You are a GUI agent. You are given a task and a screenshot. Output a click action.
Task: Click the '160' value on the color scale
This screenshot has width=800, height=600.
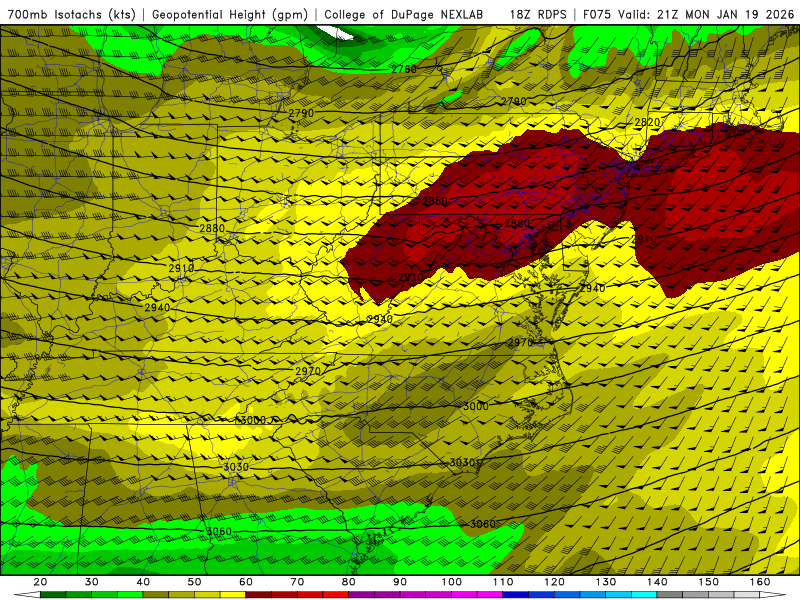click(x=760, y=582)
